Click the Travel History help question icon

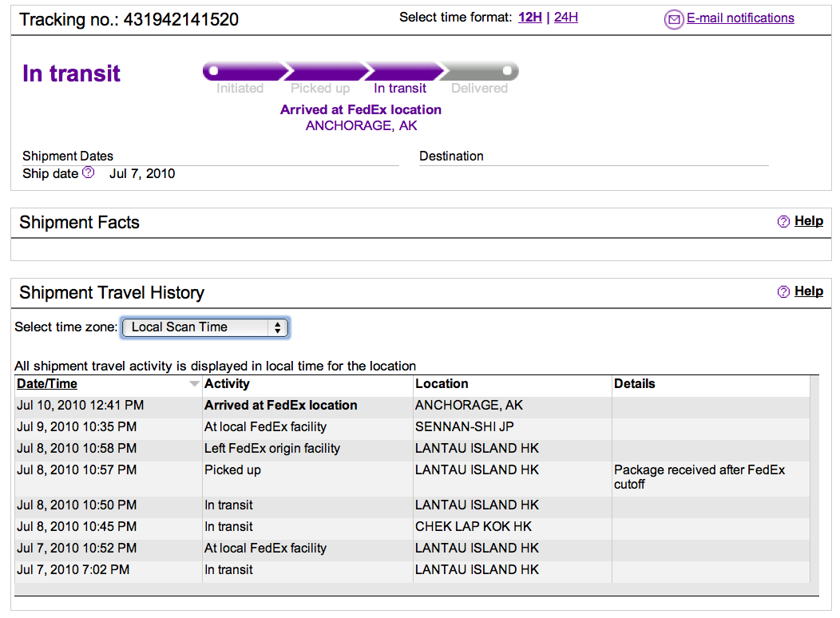783,291
